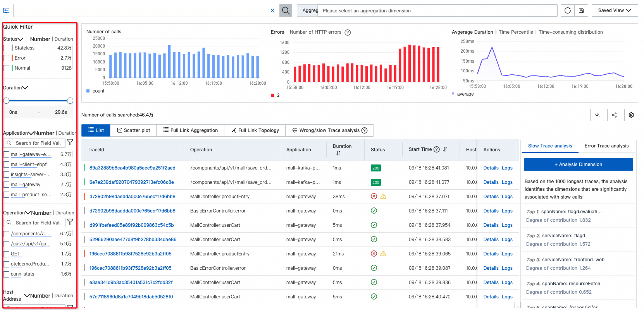
Task: Click the download icon above the table
Action: click(x=597, y=115)
